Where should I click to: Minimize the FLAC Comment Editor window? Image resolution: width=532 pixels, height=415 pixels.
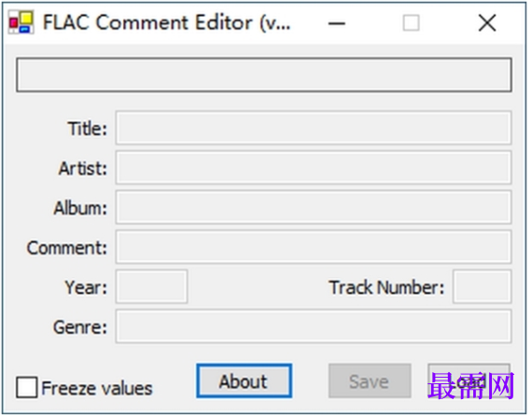[336, 23]
